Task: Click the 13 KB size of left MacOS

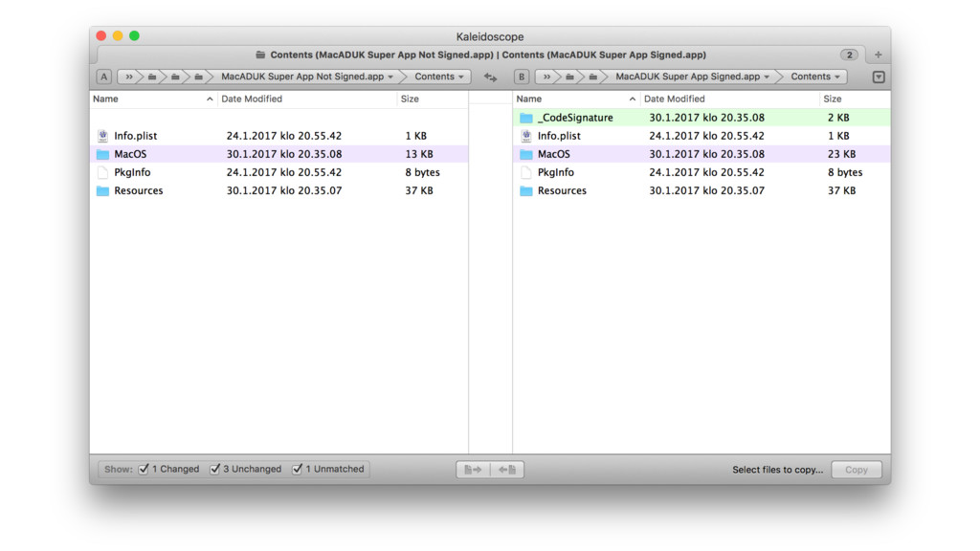Action: click(419, 154)
